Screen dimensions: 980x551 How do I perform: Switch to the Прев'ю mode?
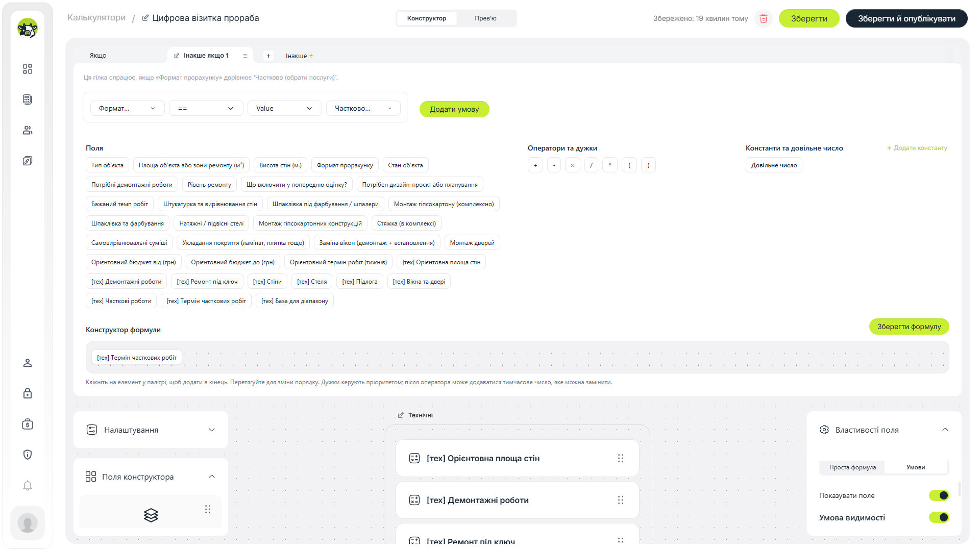point(485,18)
